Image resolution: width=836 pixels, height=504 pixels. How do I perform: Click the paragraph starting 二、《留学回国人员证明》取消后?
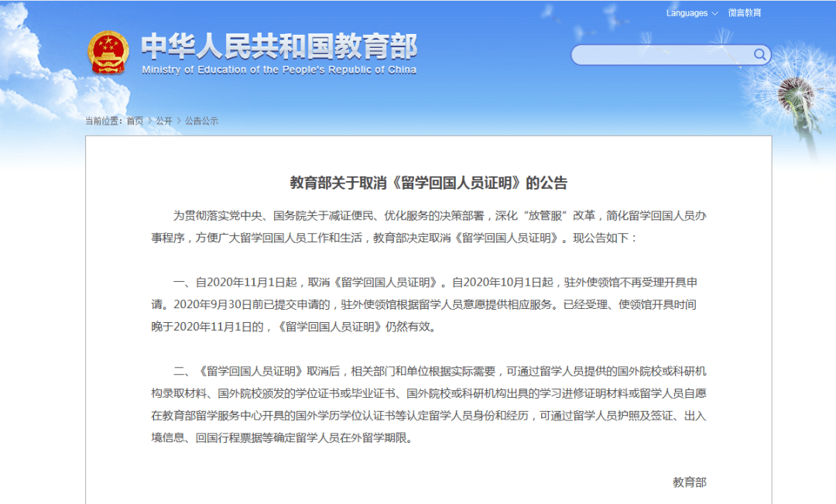tap(429, 404)
